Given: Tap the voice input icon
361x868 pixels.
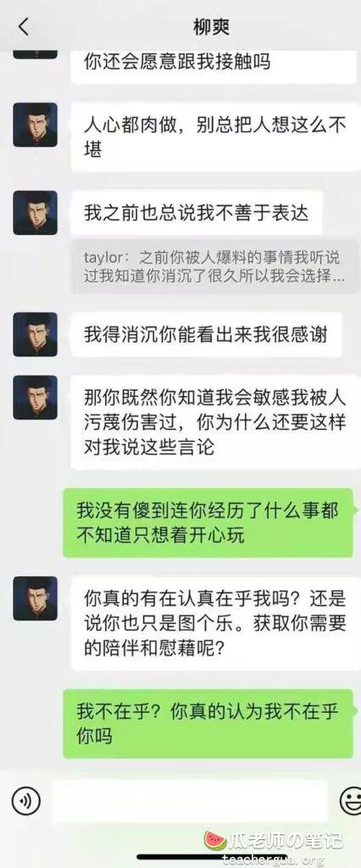Looking at the screenshot, I should click(26, 800).
